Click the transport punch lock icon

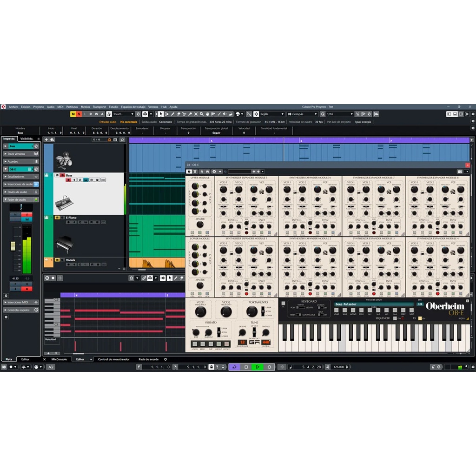pyautogui.click(x=212, y=367)
